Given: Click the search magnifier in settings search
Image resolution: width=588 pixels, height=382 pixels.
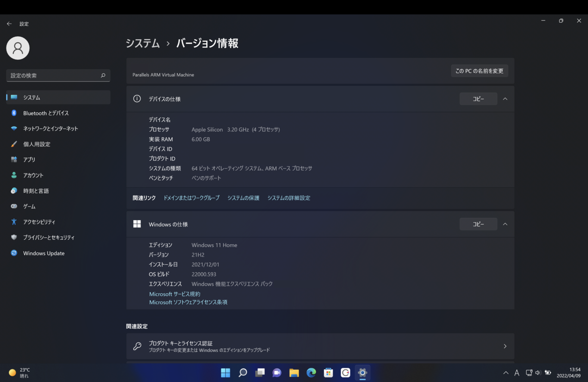Looking at the screenshot, I should 103,76.
